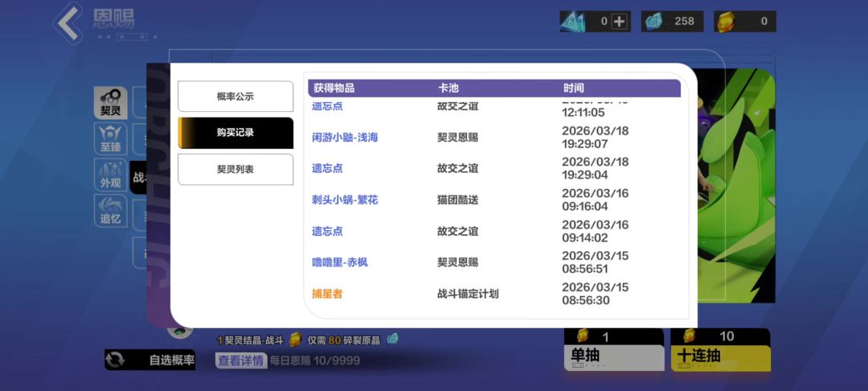Click the 闲游小鼬-浅海 record entry

(x=345, y=138)
